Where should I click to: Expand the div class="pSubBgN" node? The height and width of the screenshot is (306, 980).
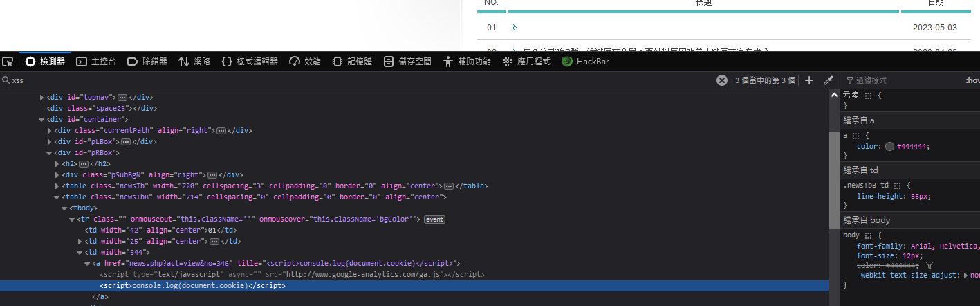click(57, 175)
